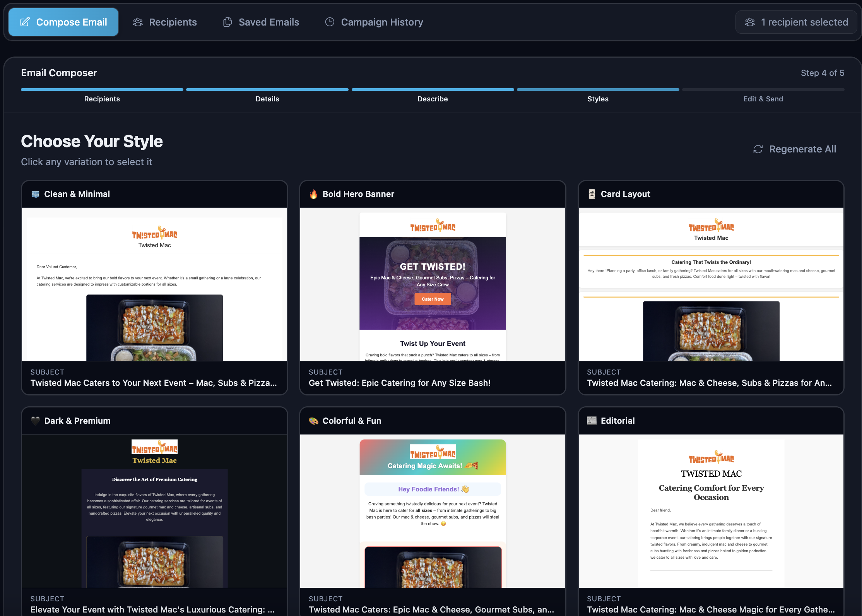
Task: Click the palette icon next to Colorful & Fun
Action: 313,421
